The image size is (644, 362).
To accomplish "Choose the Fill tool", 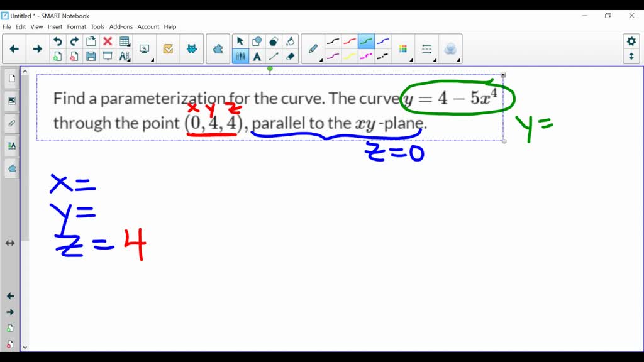I will coord(291,40).
